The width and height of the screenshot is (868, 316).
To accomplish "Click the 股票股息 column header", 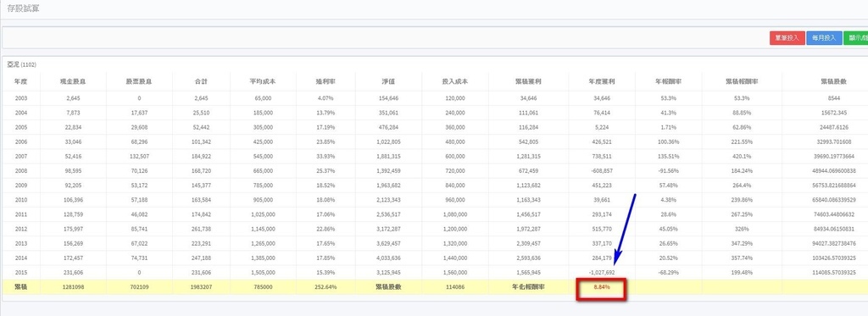I will [139, 81].
